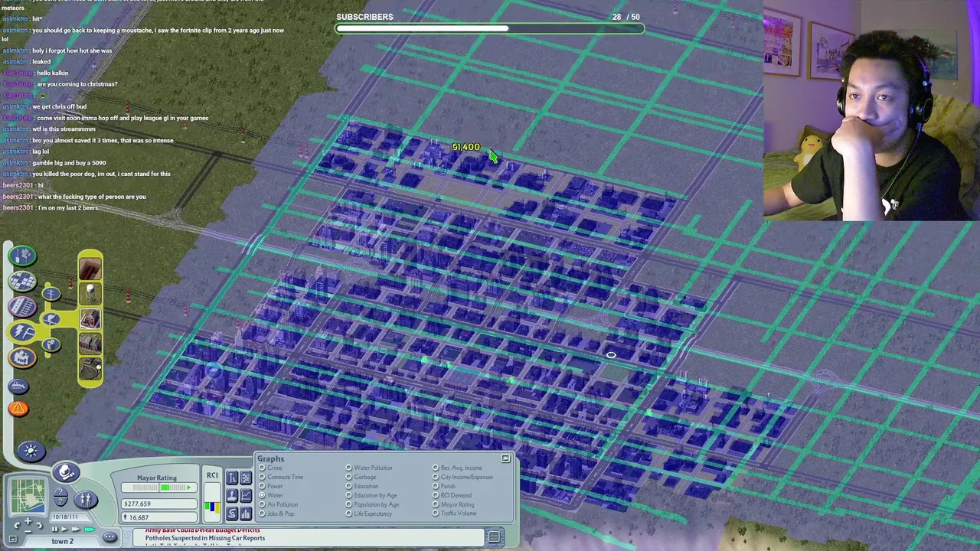Open the Graphs line-chart button

pyautogui.click(x=246, y=496)
